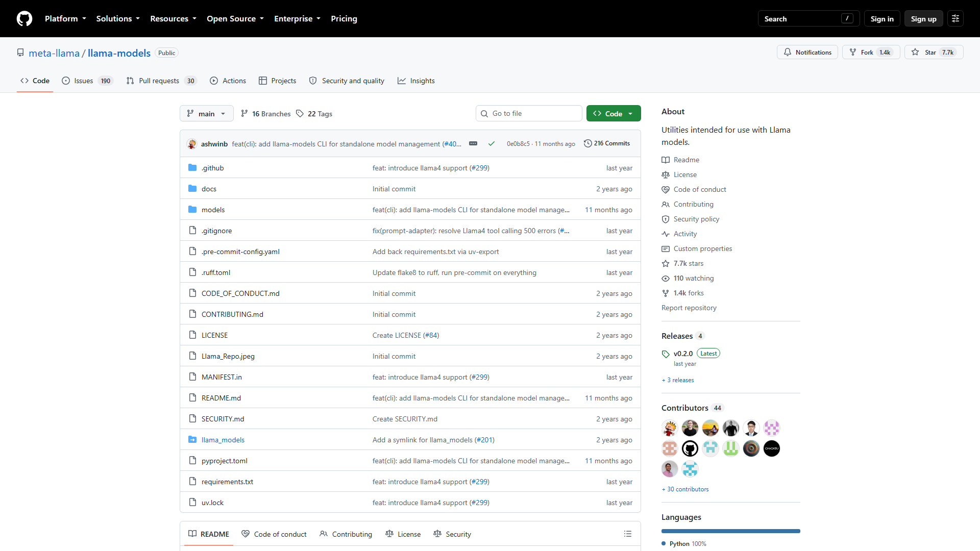Open the main branch dropdown
The height and width of the screenshot is (551, 980).
click(x=206, y=114)
